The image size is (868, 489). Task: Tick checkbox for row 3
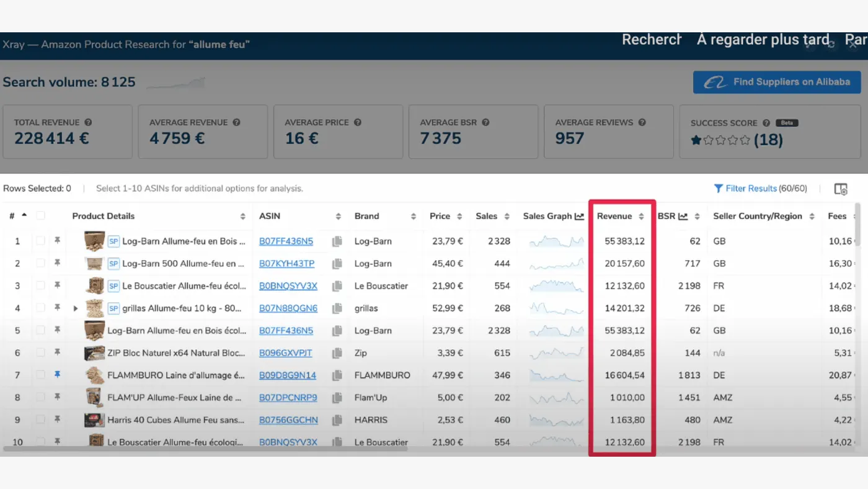pyautogui.click(x=40, y=285)
